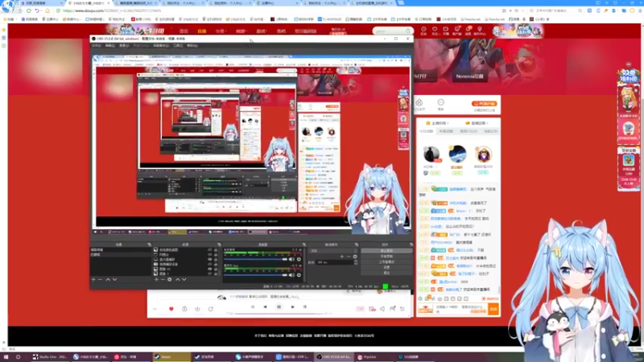Open transition properties gear icon
This screenshot has height=362, width=644.
tap(355, 257)
